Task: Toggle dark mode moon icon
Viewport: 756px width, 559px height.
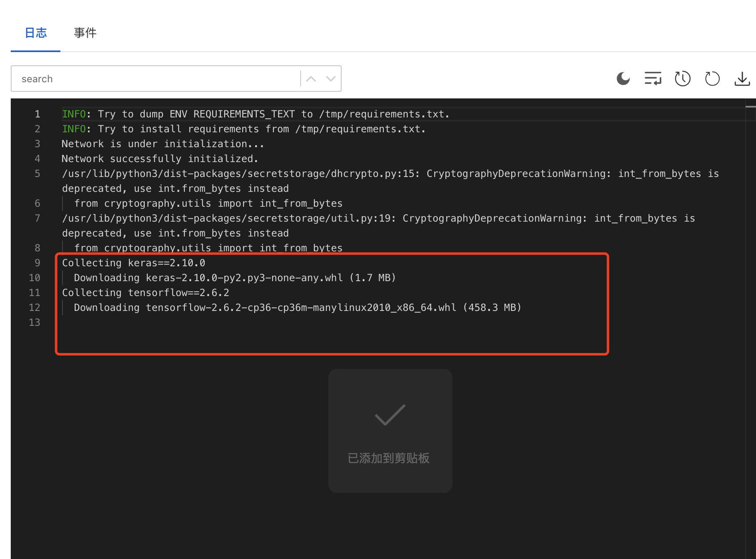Action: [623, 79]
